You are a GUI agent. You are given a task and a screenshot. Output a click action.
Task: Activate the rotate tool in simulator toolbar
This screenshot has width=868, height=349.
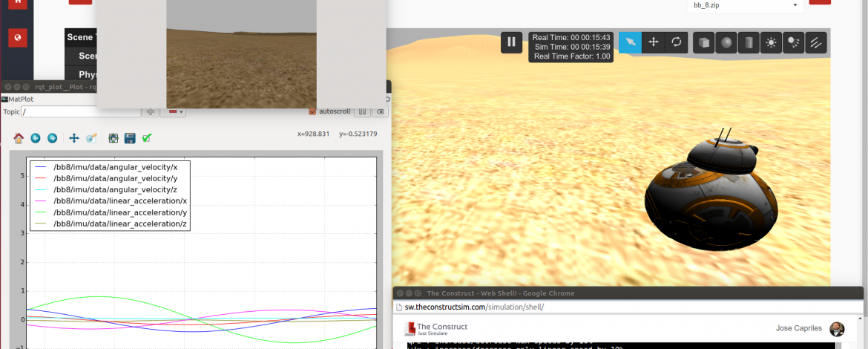pyautogui.click(x=677, y=42)
